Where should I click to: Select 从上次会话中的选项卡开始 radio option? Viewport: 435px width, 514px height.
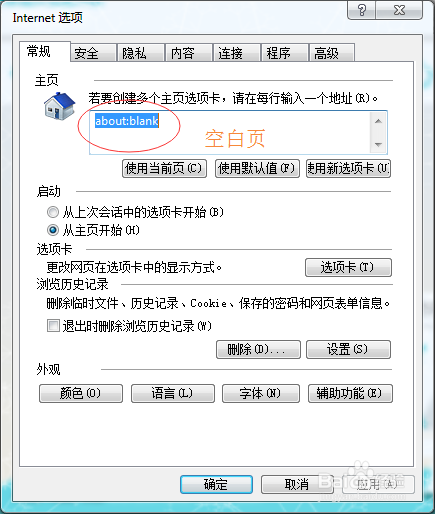(53, 212)
